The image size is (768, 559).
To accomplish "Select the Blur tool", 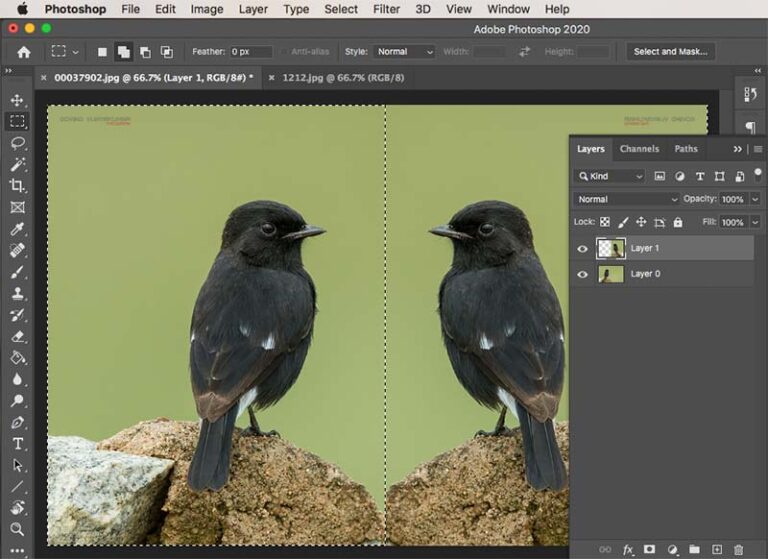I will coord(18,379).
